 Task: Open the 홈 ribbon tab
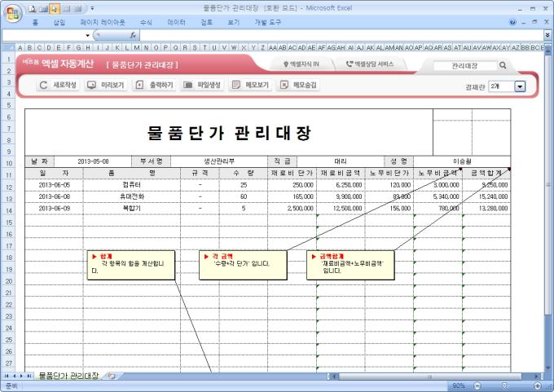[x=35, y=22]
